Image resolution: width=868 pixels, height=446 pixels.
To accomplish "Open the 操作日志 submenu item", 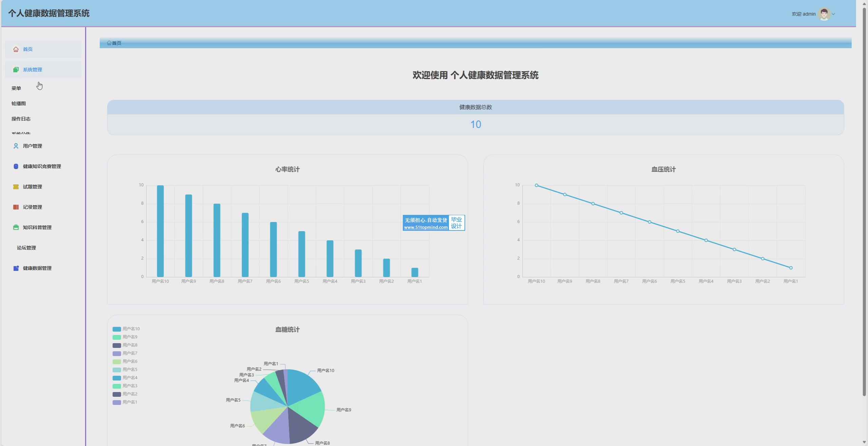I will (21, 119).
